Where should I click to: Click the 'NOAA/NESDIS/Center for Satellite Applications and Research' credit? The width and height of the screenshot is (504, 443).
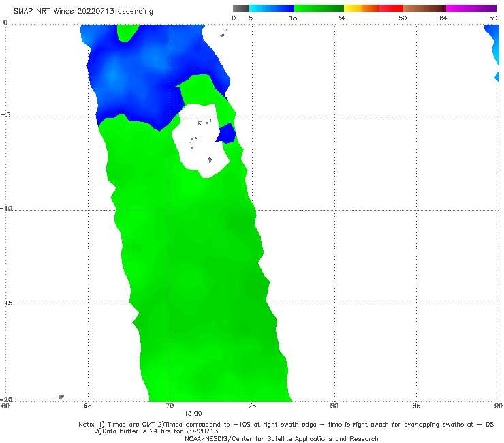click(281, 438)
